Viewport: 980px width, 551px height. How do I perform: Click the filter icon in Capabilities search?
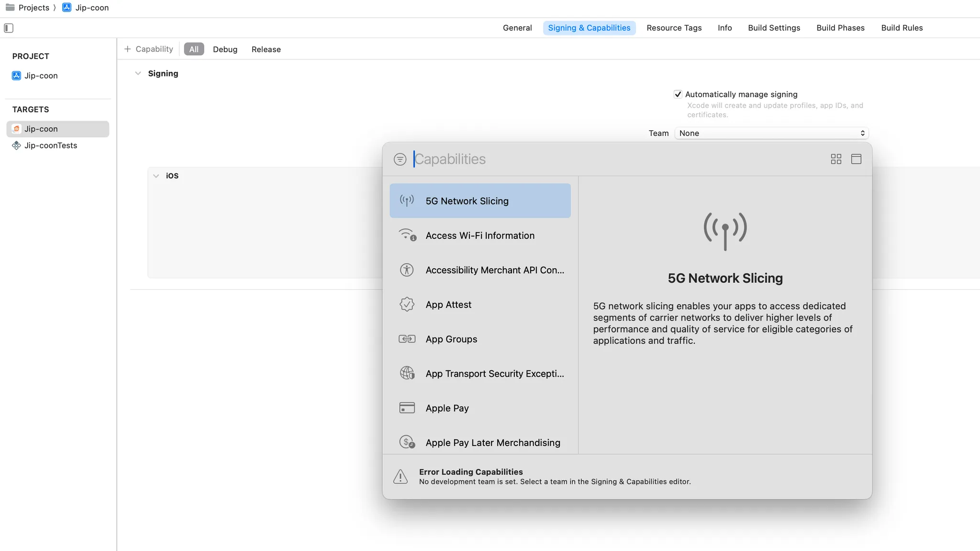[x=400, y=159]
